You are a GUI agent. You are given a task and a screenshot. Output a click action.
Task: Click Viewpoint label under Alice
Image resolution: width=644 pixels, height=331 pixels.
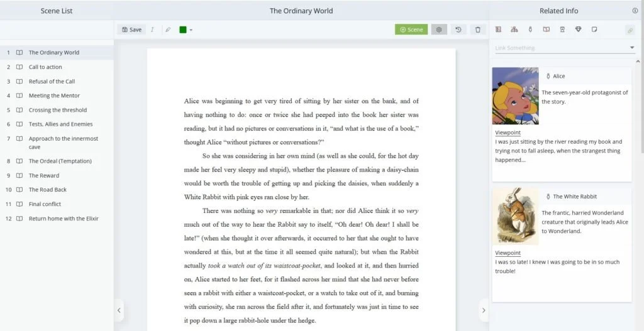click(508, 133)
